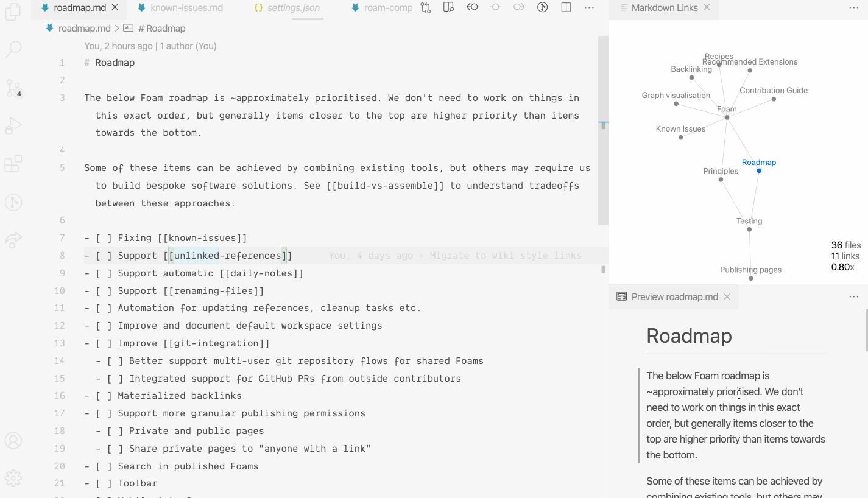The image size is (868, 498).
Task: Click the Testing graph node
Action: (x=749, y=229)
